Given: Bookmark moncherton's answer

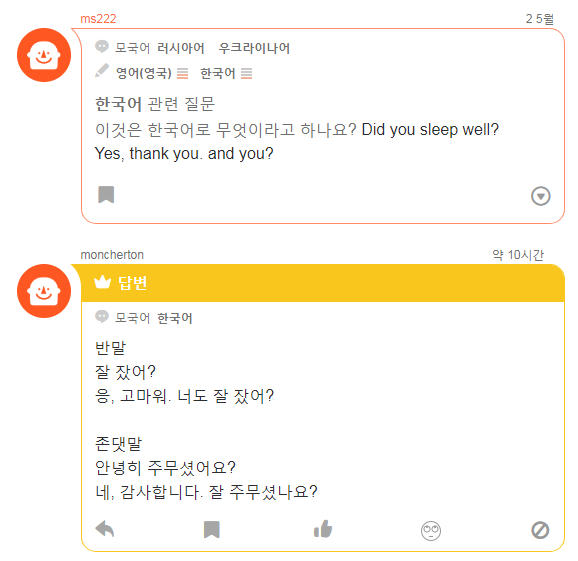Looking at the screenshot, I should pos(212,530).
